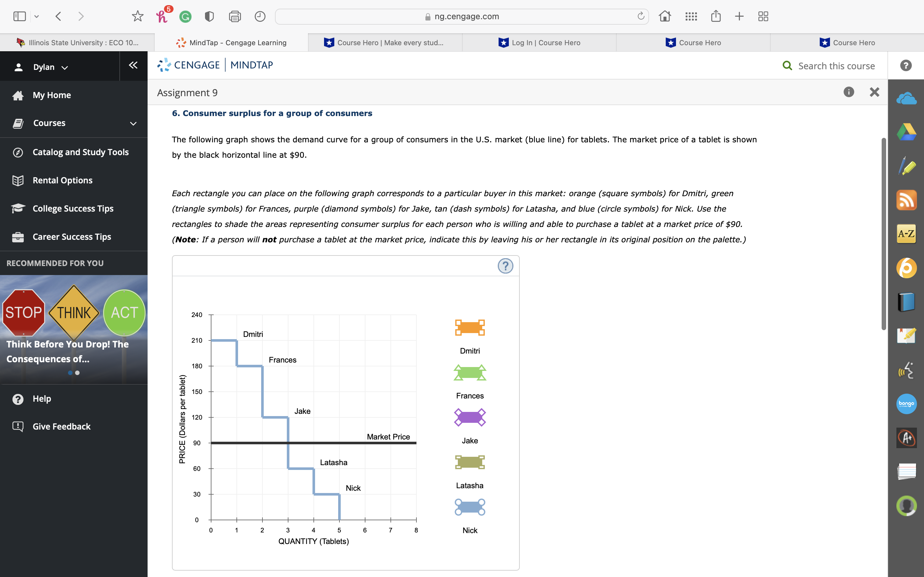Image resolution: width=924 pixels, height=577 pixels.
Task: Select Dmitri's orange rectangle on palette
Action: [x=470, y=327]
